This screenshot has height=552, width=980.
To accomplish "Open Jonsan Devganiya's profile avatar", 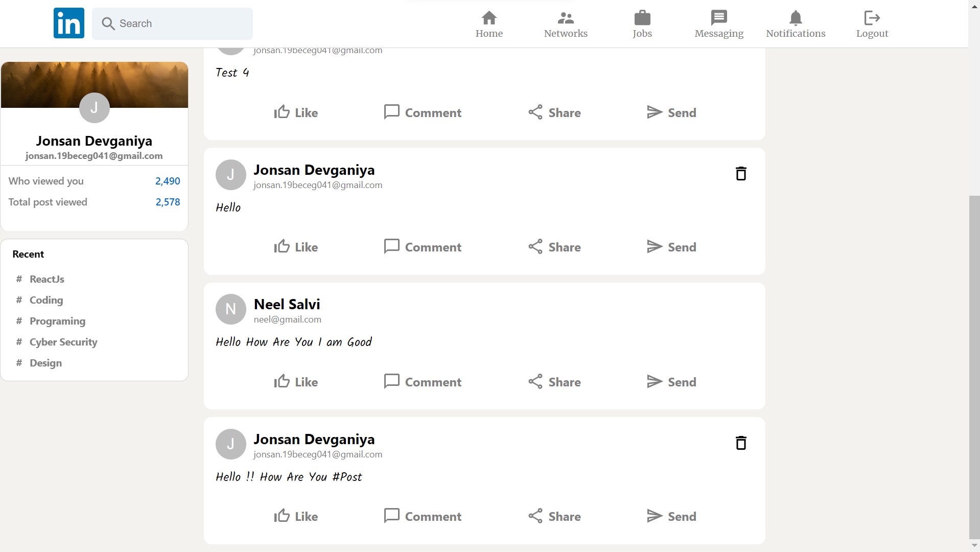I will pyautogui.click(x=94, y=108).
